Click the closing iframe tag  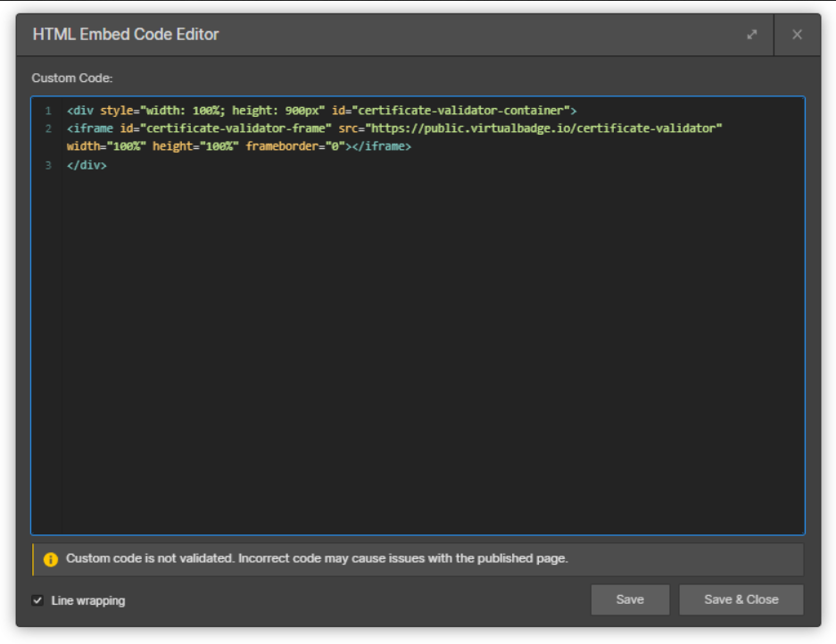coord(381,147)
